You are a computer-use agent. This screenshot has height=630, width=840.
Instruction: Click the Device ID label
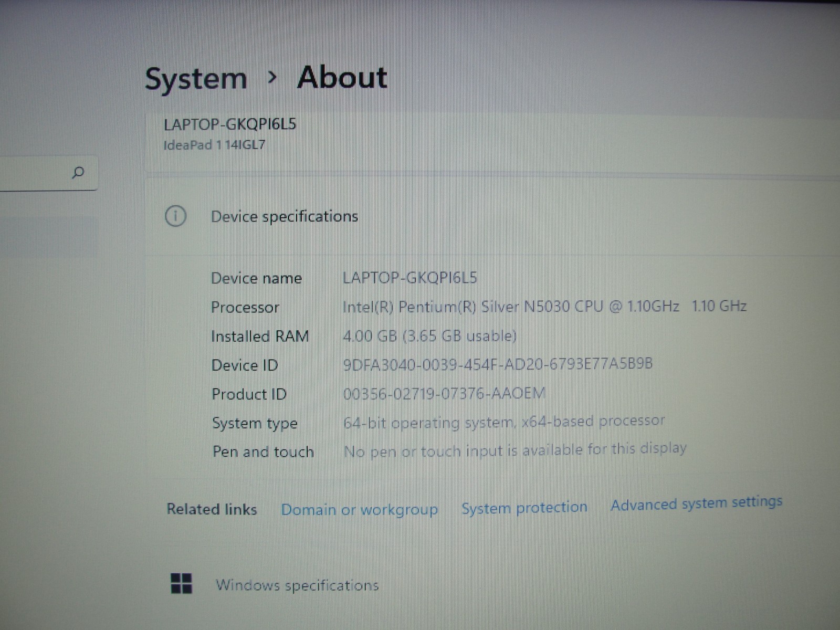[x=245, y=365]
